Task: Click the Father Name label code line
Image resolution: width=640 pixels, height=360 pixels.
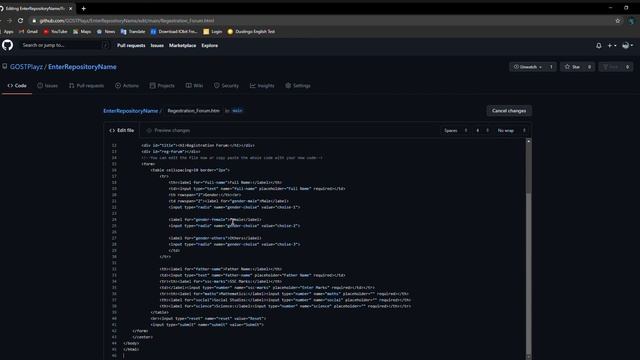Action: [x=220, y=269]
